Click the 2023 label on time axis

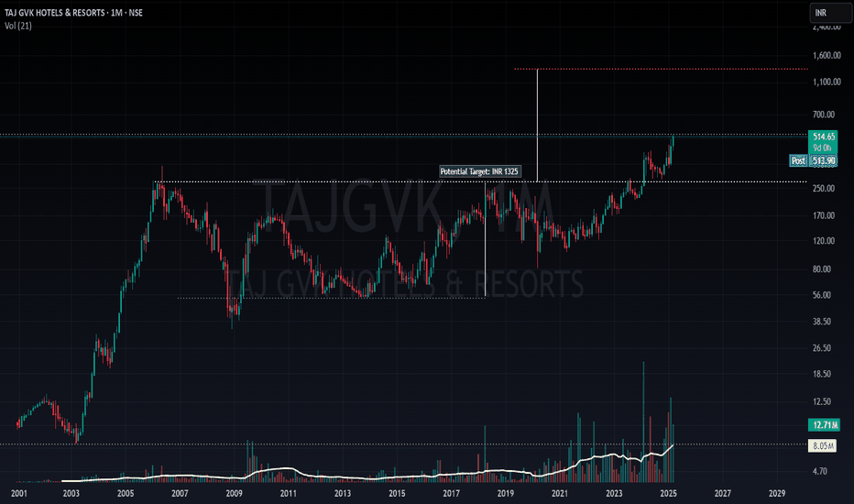(614, 493)
